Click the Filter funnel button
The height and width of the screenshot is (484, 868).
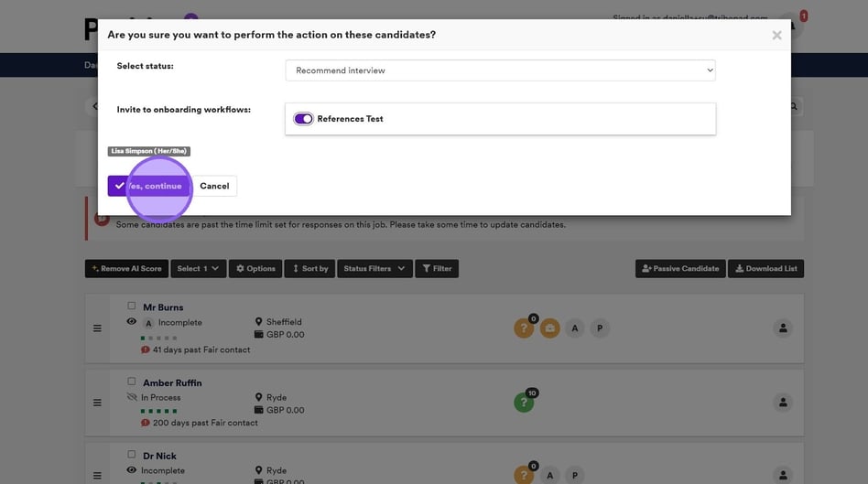436,269
